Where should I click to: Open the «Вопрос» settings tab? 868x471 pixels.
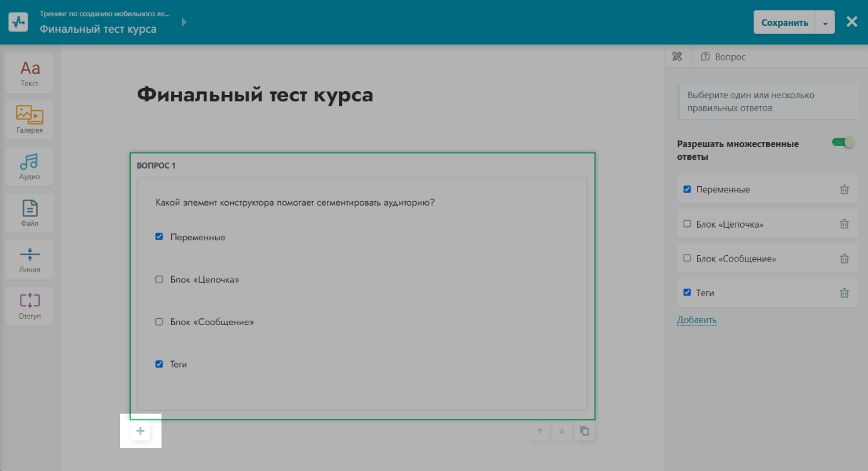click(x=723, y=57)
